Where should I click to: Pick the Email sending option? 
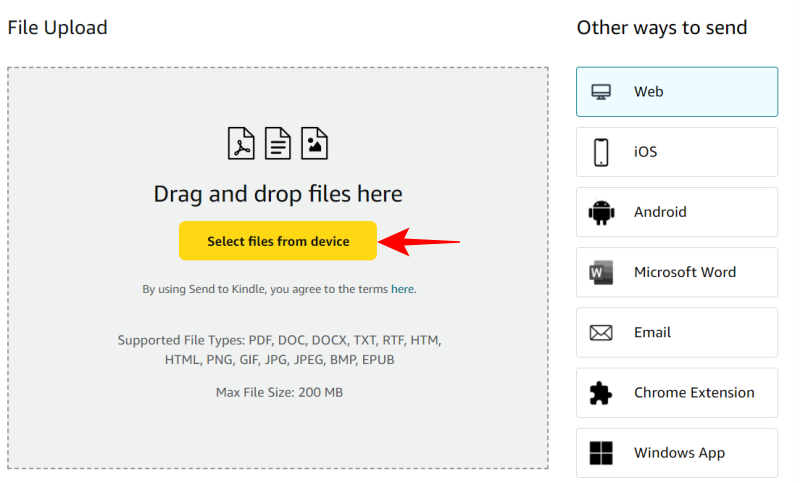pyautogui.click(x=677, y=333)
